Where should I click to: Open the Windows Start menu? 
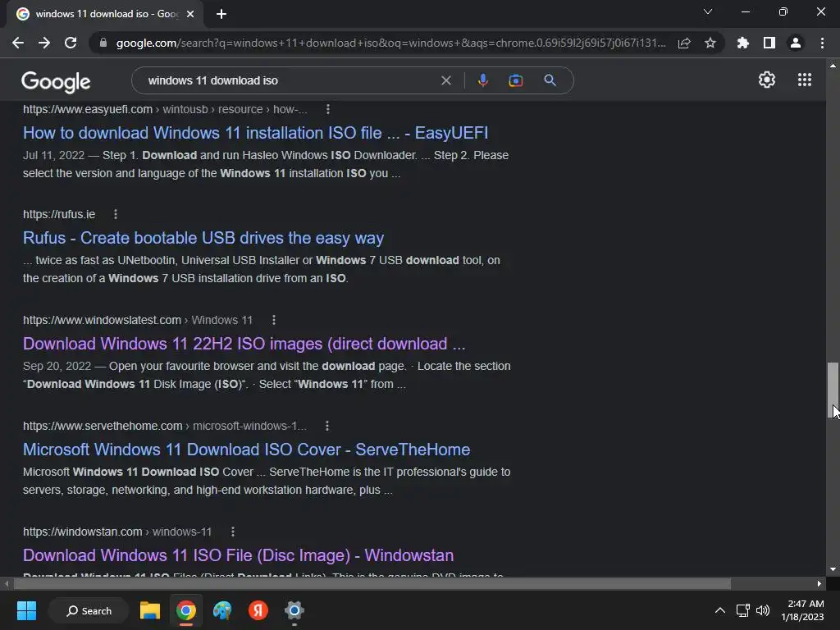click(x=26, y=610)
